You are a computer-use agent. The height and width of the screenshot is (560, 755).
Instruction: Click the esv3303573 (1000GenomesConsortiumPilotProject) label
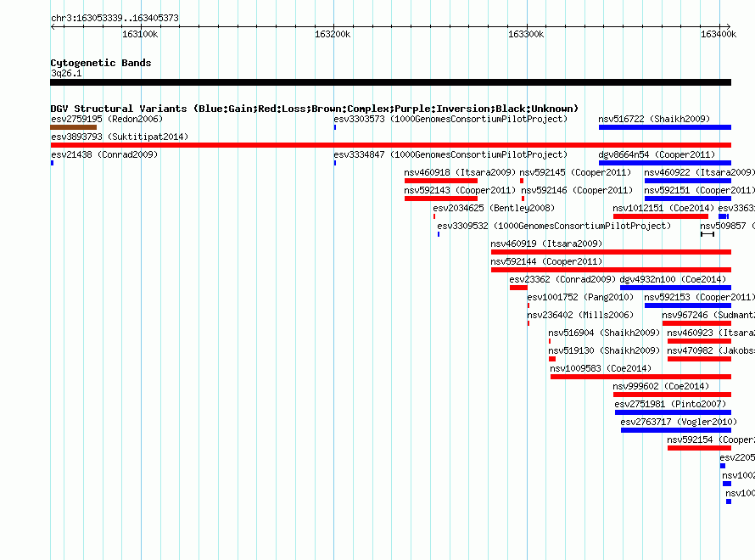click(450, 119)
